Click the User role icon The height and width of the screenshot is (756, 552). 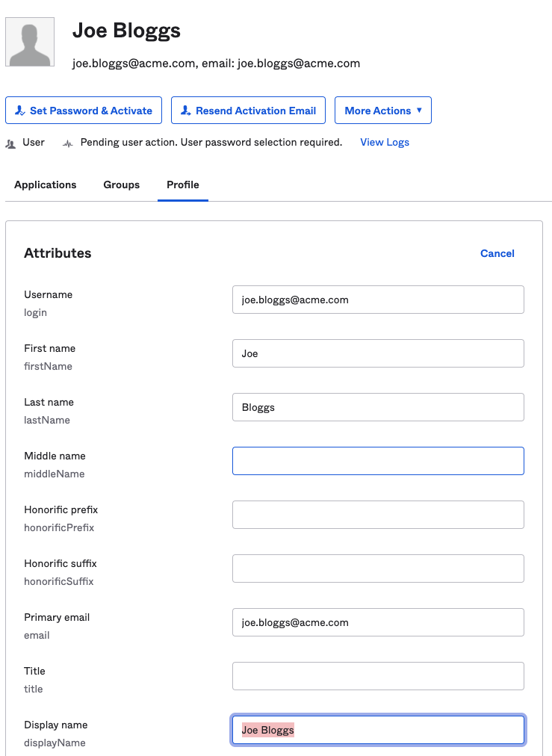point(10,143)
